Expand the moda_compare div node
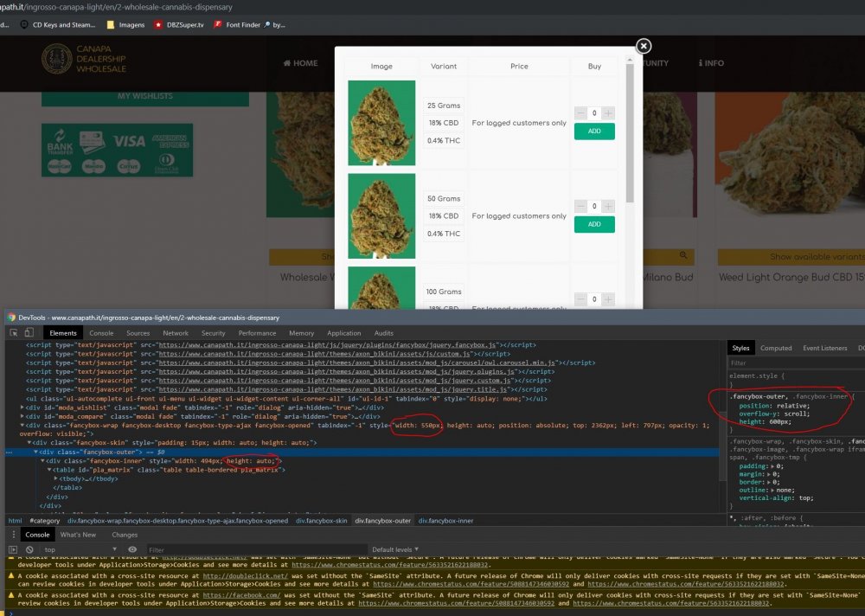The image size is (865, 616). 22,416
